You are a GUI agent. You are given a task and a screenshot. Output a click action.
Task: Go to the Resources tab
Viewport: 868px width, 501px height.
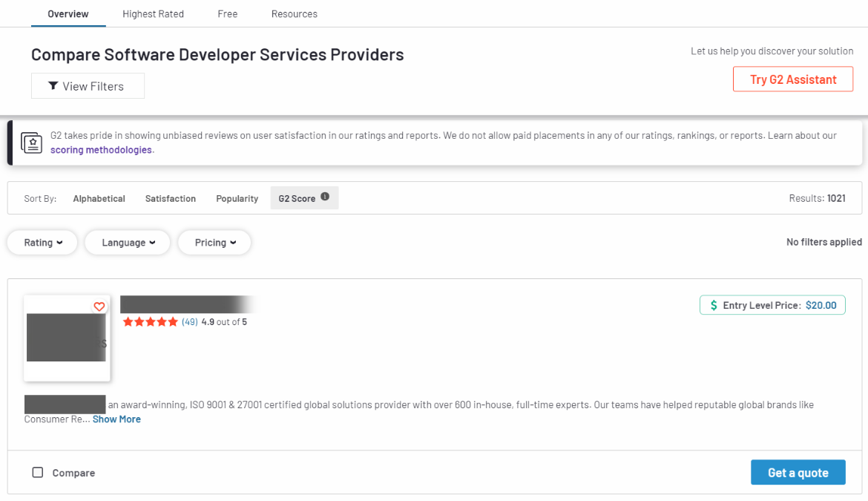point(294,14)
